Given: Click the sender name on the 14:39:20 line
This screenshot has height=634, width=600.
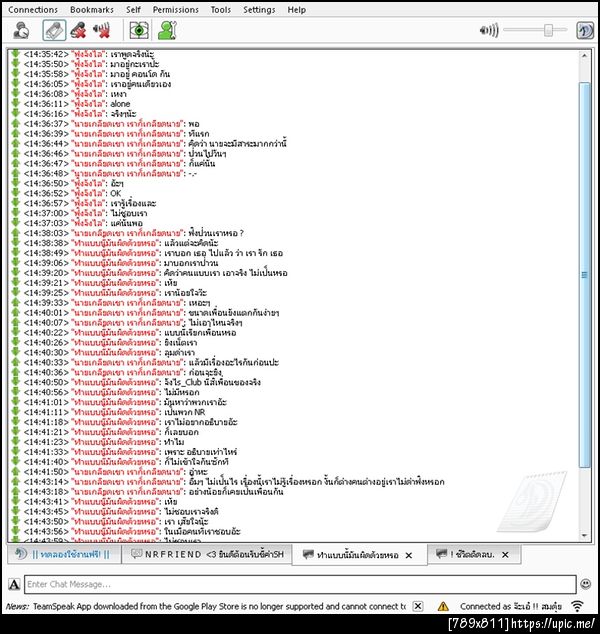Looking at the screenshot, I should (x=116, y=273).
